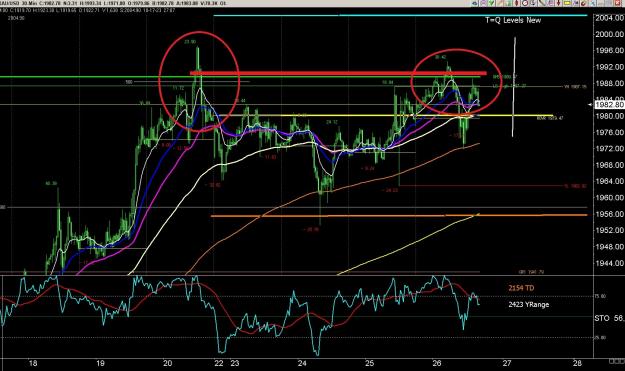Select the diagonal line drawing tool icon
This screenshot has height=371, width=625.
coord(542,3)
